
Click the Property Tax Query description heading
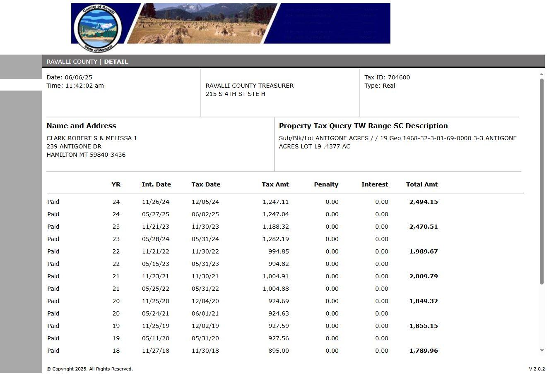pyautogui.click(x=363, y=126)
